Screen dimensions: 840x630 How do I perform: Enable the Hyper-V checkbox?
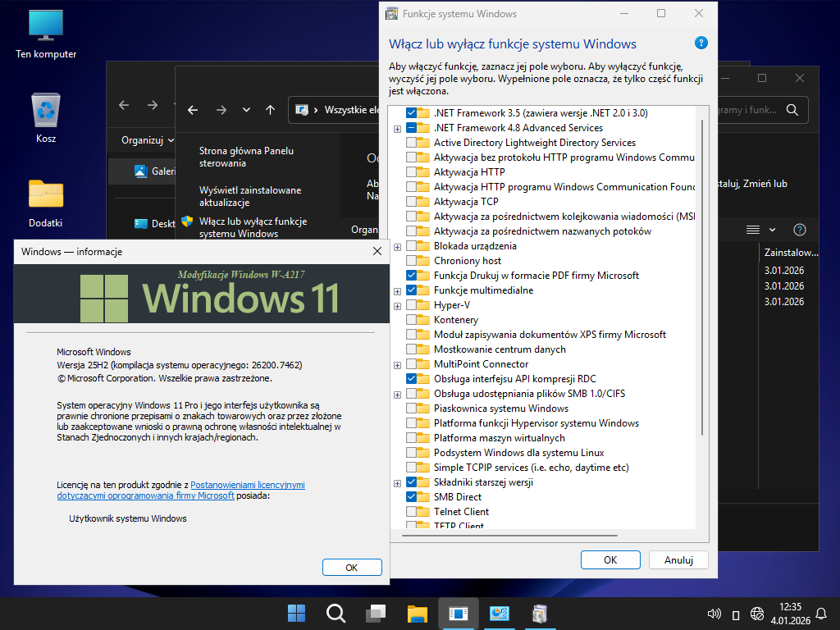pyautogui.click(x=412, y=305)
